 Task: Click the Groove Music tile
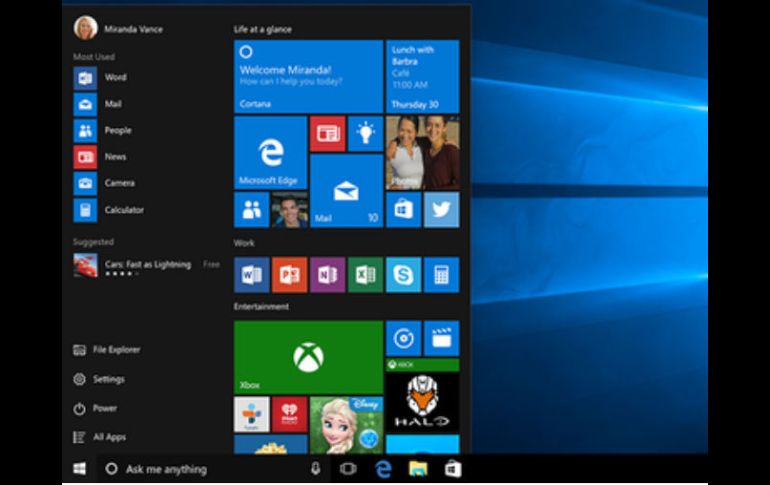click(403, 338)
